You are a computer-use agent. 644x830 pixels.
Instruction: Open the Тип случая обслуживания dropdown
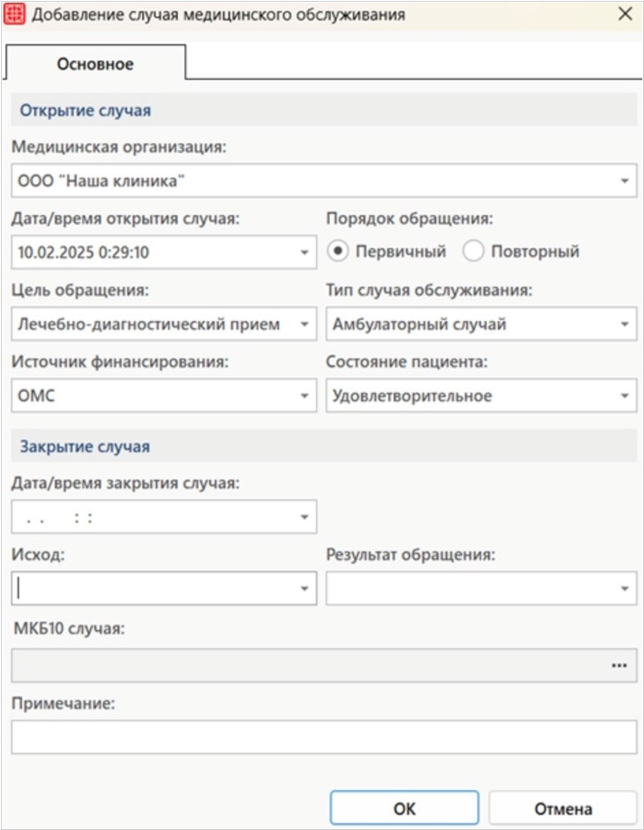(x=625, y=324)
